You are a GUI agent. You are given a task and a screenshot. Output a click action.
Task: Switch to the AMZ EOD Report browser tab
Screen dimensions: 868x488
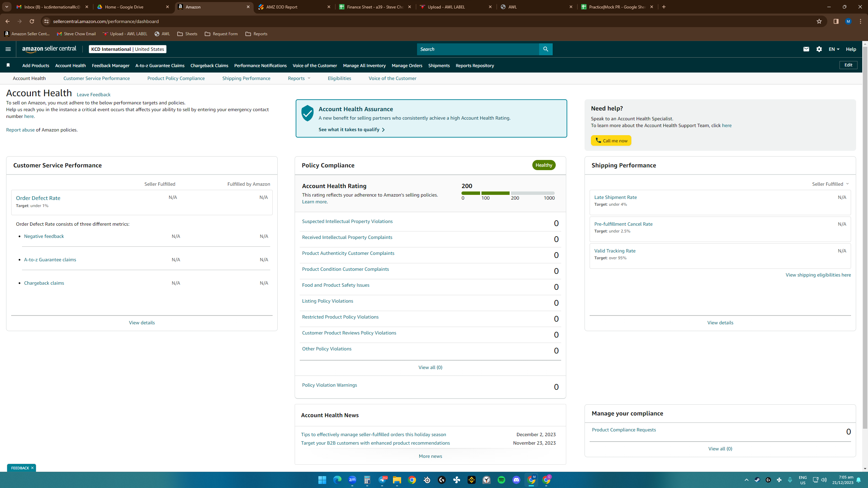coord(294,7)
